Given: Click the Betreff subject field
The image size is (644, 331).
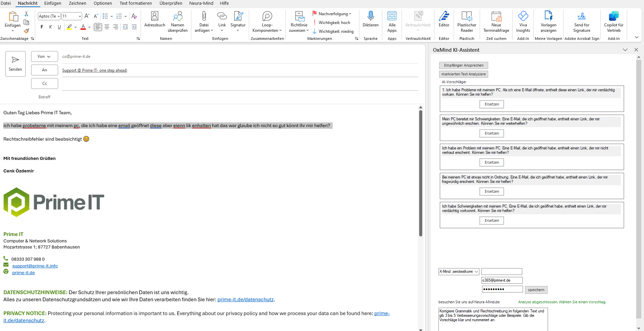Looking at the screenshot, I should tap(240, 97).
